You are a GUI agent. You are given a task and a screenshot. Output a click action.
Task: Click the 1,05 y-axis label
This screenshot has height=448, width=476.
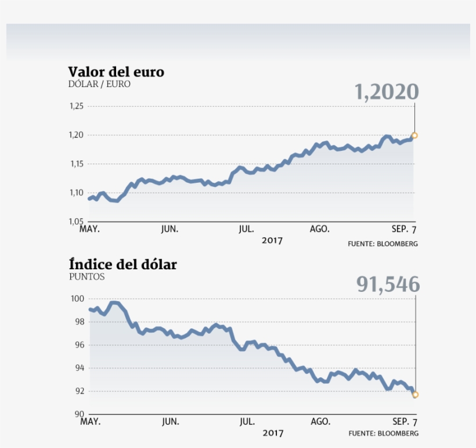pyautogui.click(x=77, y=221)
